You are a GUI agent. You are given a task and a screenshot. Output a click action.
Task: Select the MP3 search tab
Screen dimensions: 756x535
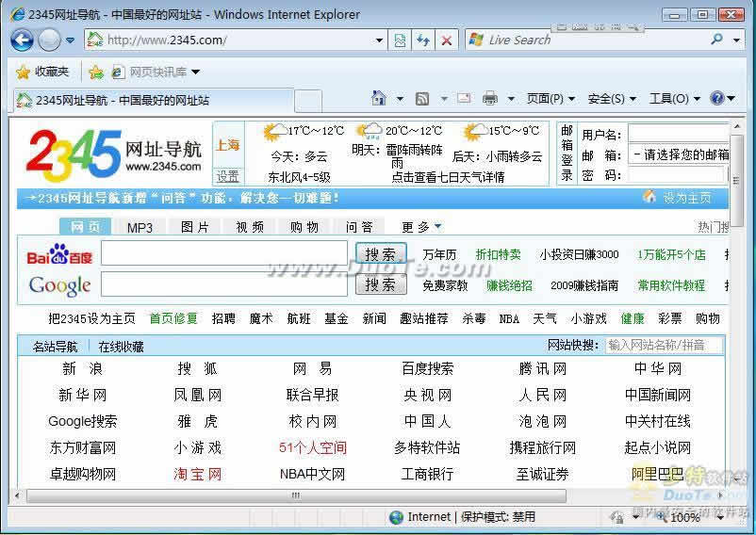140,227
